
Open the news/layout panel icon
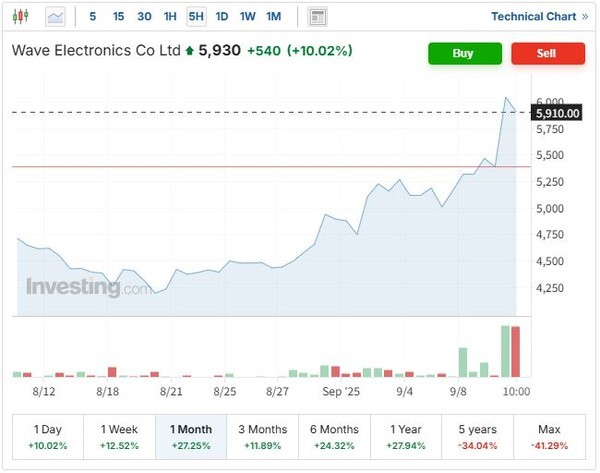[x=318, y=16]
